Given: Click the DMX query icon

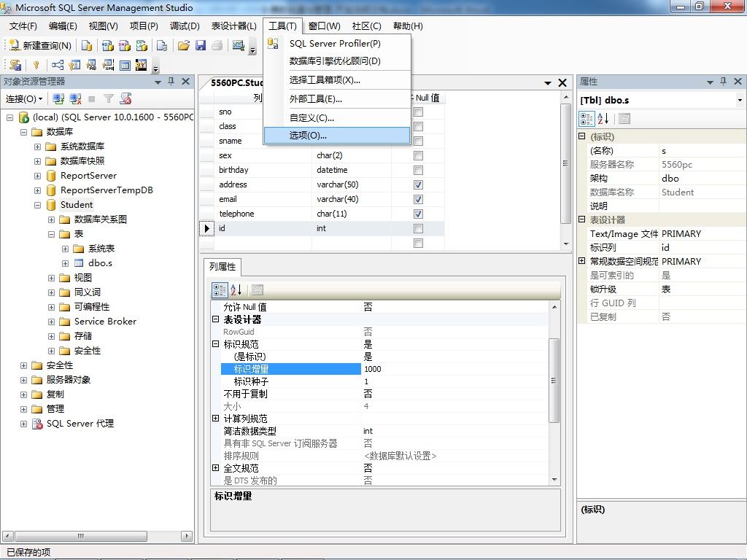Looking at the screenshot, I should (125, 45).
